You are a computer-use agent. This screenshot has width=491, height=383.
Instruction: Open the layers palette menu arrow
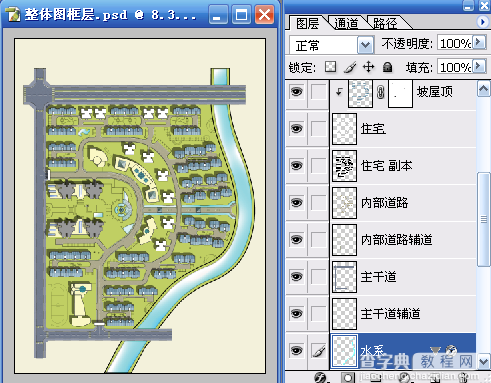click(x=482, y=22)
